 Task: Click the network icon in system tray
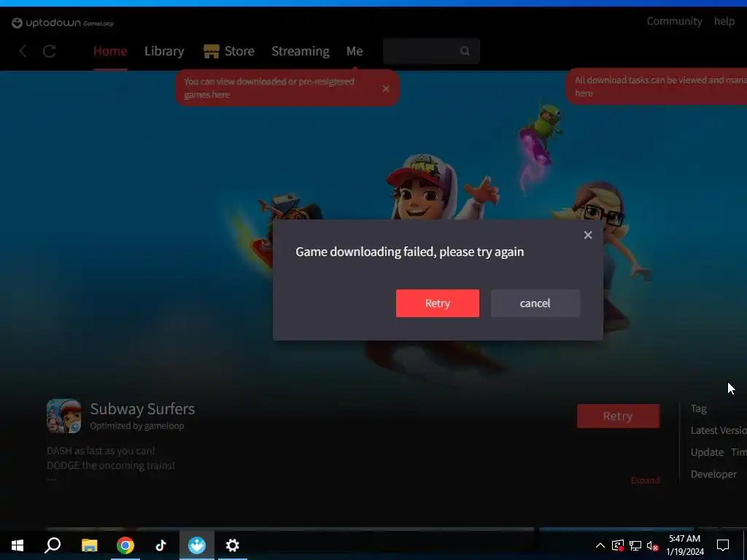[635, 545]
